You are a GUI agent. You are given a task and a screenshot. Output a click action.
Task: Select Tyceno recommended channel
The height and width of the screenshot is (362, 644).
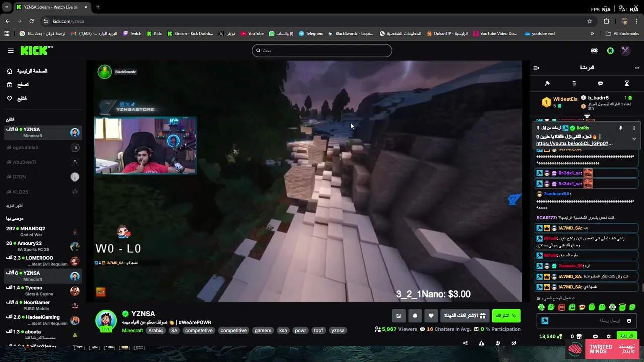pyautogui.click(x=43, y=291)
